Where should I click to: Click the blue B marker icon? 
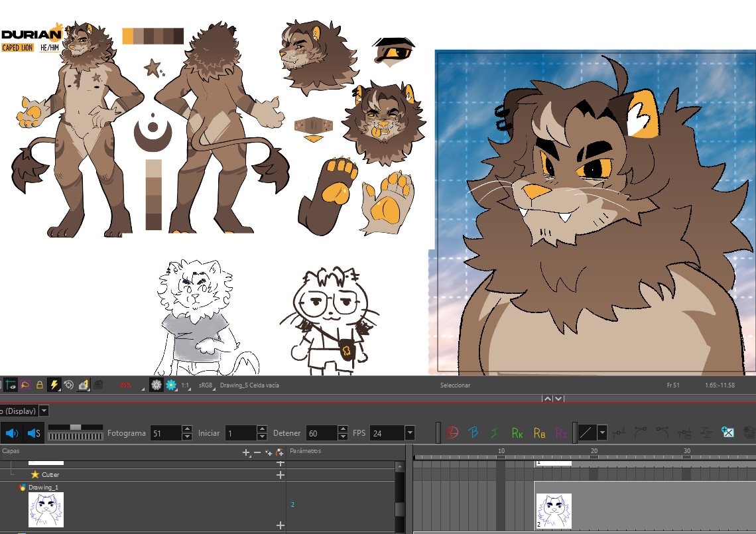pyautogui.click(x=473, y=433)
